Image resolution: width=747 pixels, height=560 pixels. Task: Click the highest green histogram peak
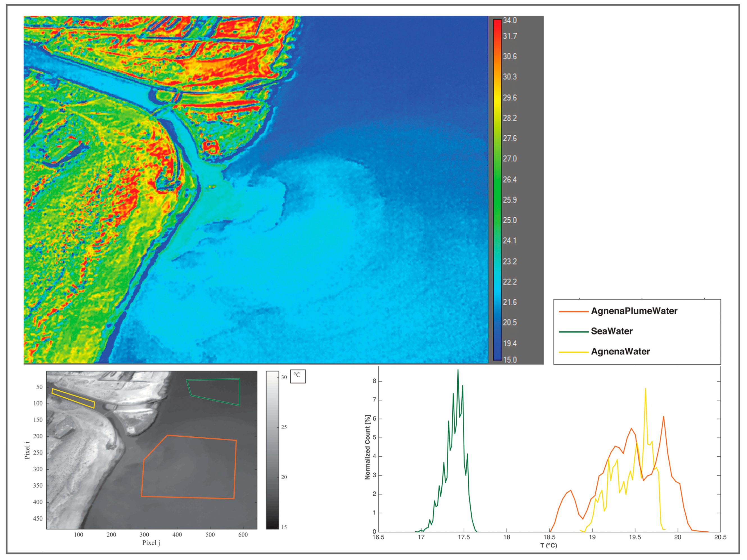pyautogui.click(x=458, y=371)
